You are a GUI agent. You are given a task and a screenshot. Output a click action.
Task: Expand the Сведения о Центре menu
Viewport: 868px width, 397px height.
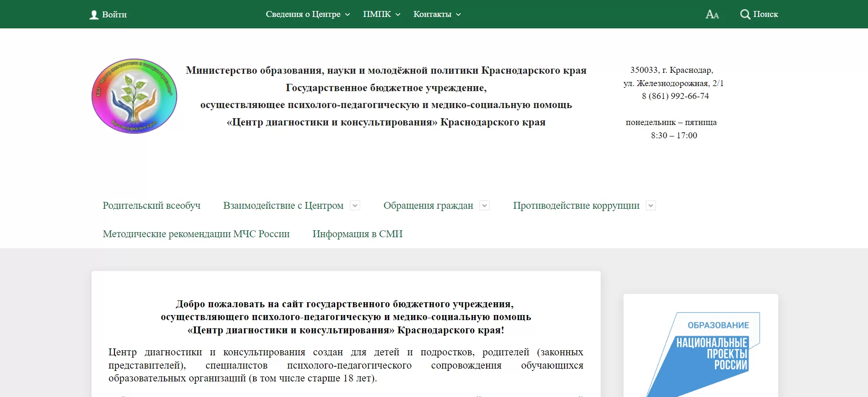(x=308, y=14)
